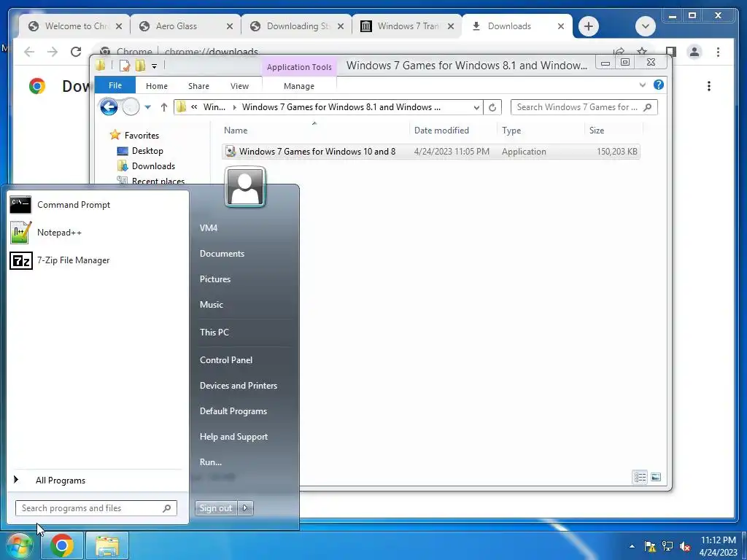The width and height of the screenshot is (747, 560).
Task: Show hidden tray icons arrow
Action: click(x=632, y=546)
